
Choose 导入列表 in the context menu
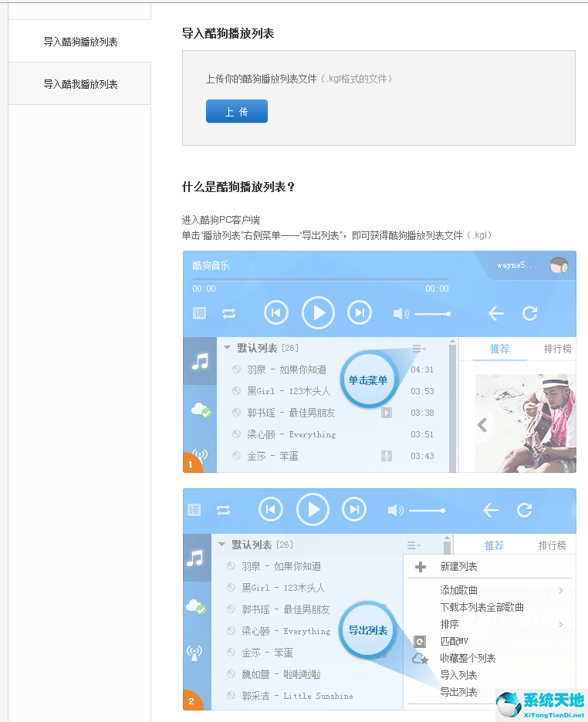458,676
